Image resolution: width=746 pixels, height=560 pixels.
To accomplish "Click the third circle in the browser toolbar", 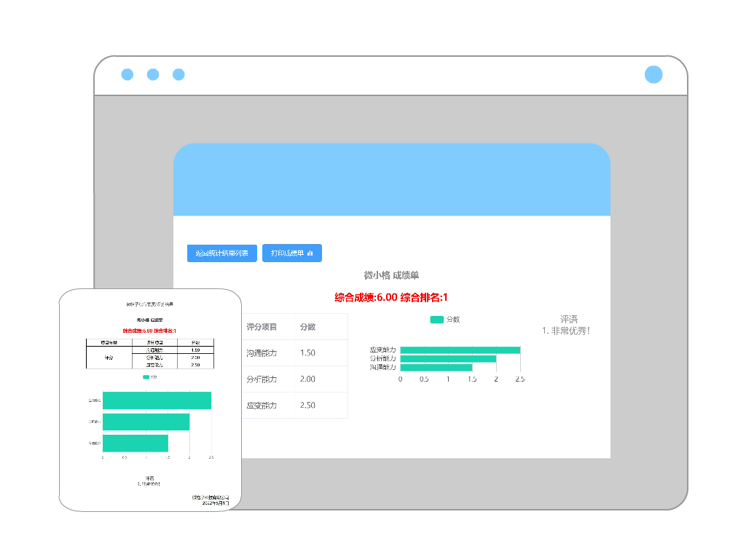I will click(178, 74).
